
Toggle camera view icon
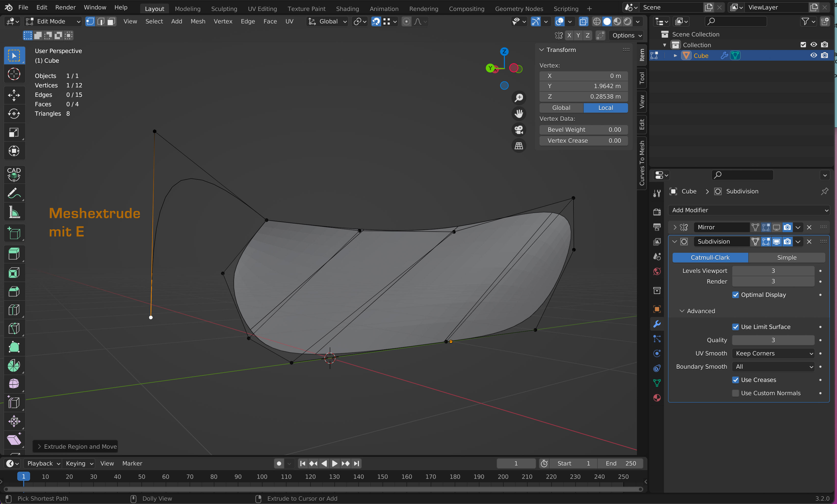pos(519,130)
